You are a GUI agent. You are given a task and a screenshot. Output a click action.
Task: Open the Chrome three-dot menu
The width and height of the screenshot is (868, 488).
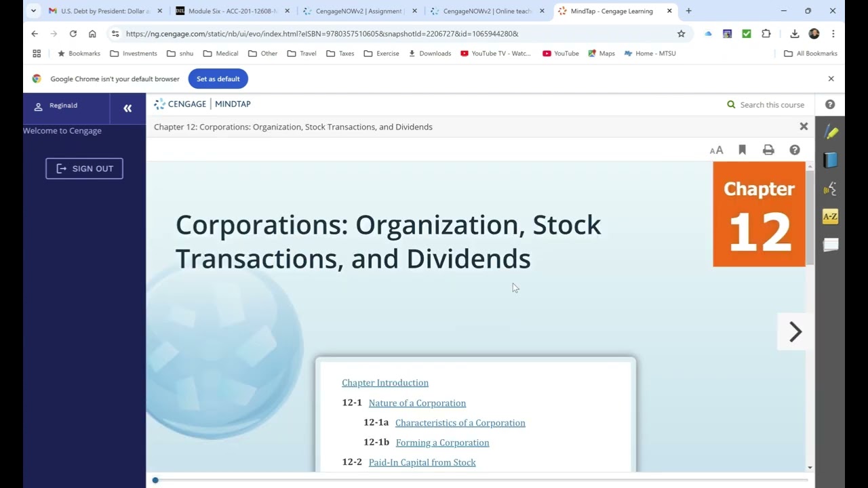point(833,33)
